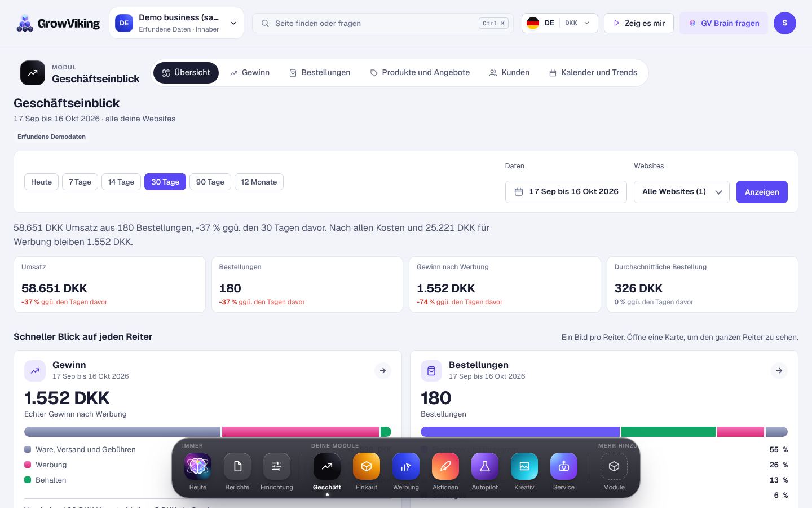Viewport: 812px width, 508px height.
Task: Click Zeig es mir button
Action: 639,23
